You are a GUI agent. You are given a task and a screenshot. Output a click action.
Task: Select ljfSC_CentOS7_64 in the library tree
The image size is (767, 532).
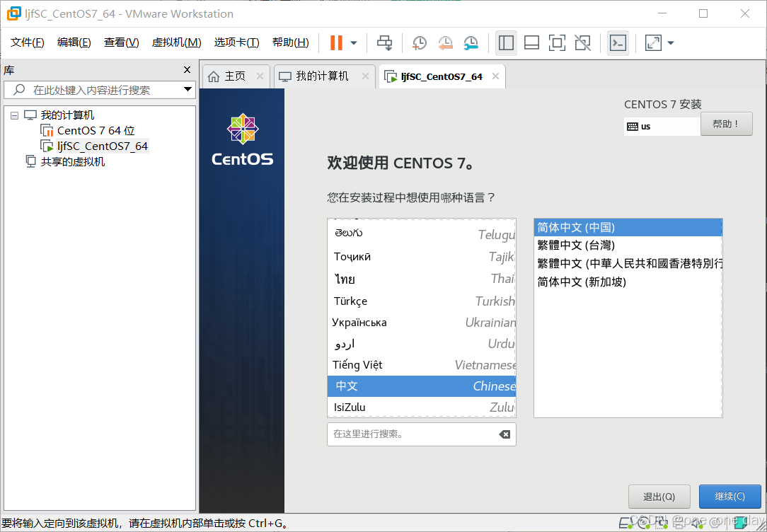[102, 146]
